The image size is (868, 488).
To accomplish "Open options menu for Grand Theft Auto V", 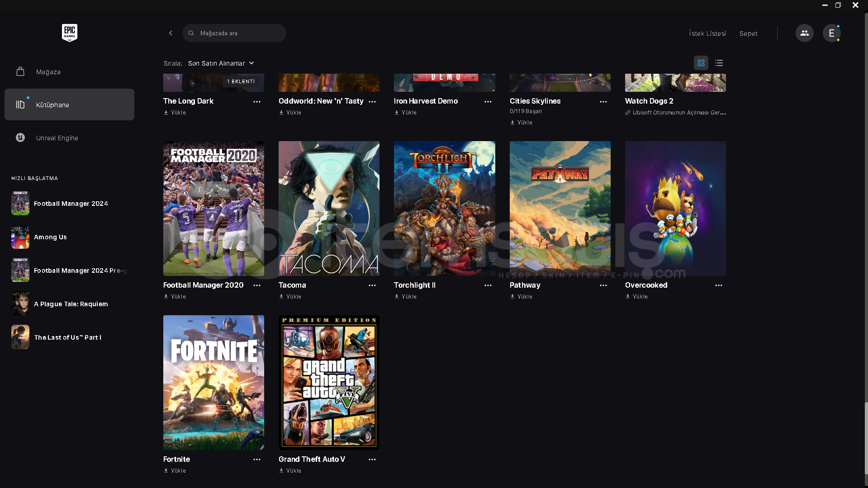I will click(x=372, y=460).
